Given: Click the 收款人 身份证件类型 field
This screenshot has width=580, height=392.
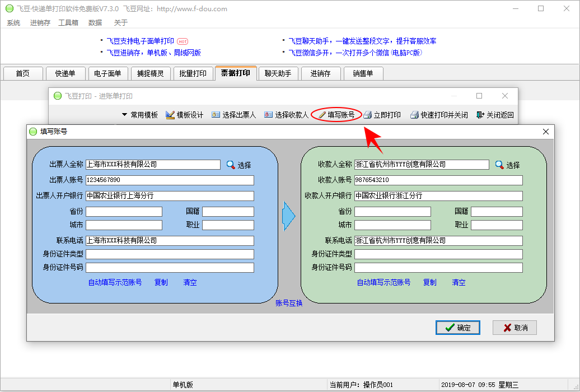Looking at the screenshot, I should pyautogui.click(x=438, y=254).
